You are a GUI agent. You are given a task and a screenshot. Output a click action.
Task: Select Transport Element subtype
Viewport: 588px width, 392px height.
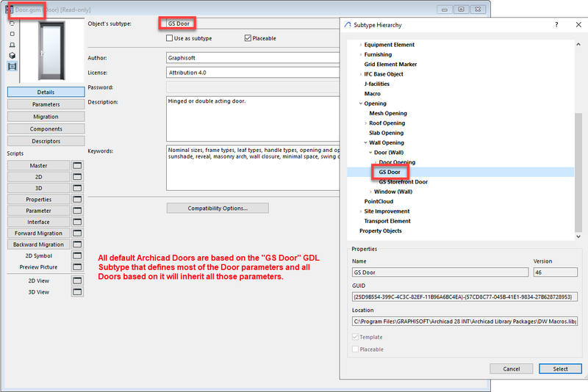coord(387,221)
